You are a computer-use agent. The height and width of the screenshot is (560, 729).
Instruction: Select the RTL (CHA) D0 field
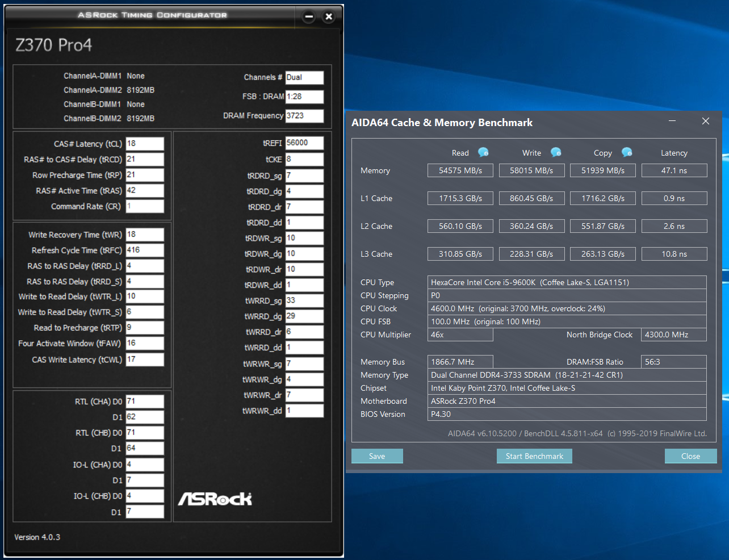click(145, 402)
